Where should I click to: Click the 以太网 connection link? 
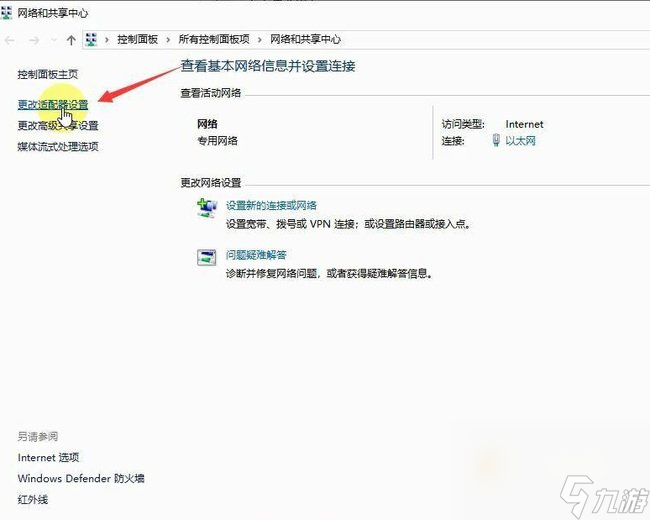520,141
